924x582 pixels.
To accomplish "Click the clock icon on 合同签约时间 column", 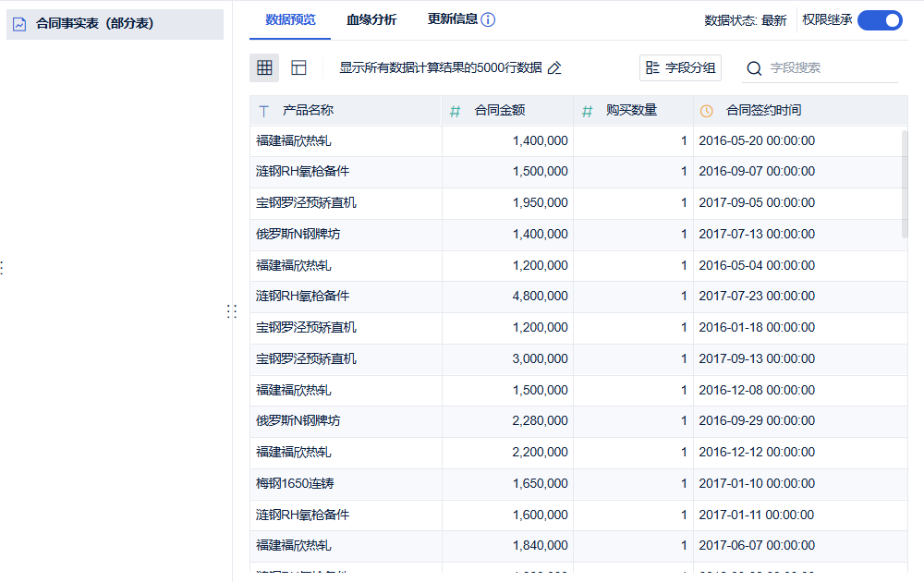I will point(705,110).
